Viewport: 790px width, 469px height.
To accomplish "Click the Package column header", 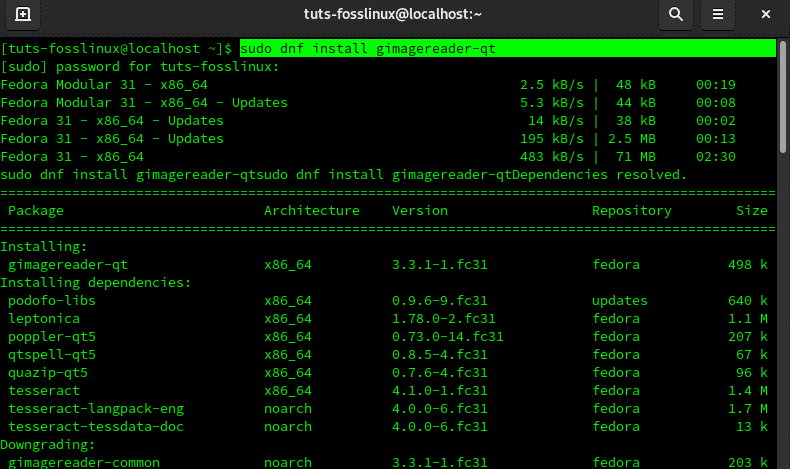I will pos(36,211).
